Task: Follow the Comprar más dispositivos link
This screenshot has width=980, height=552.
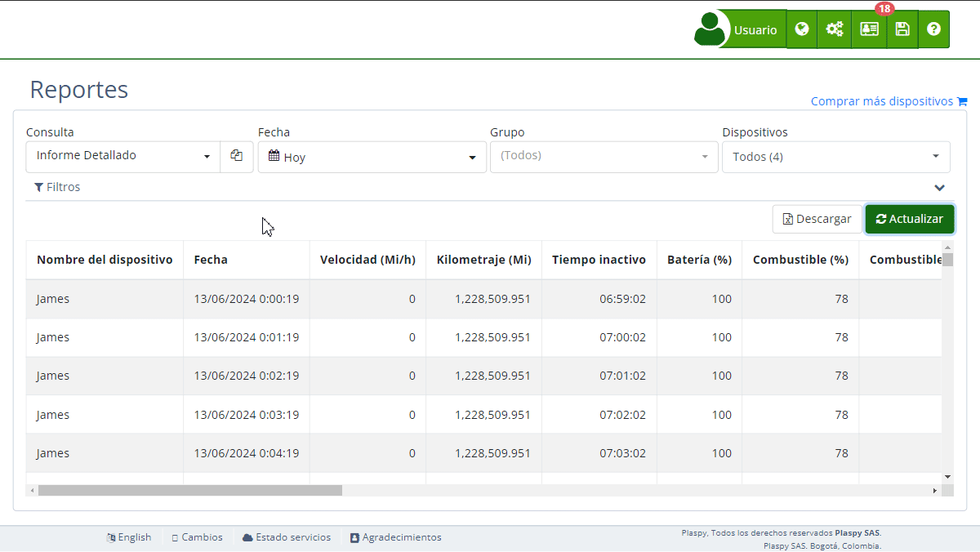Action: click(881, 101)
